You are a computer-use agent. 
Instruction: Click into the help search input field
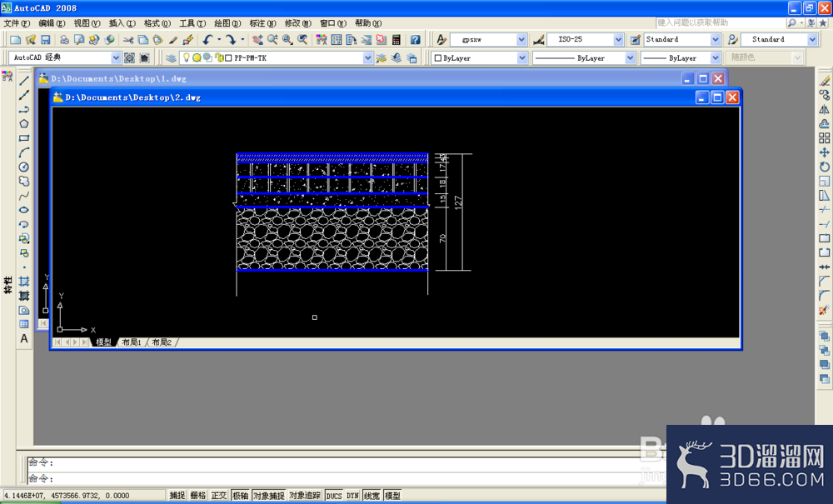[x=721, y=22]
